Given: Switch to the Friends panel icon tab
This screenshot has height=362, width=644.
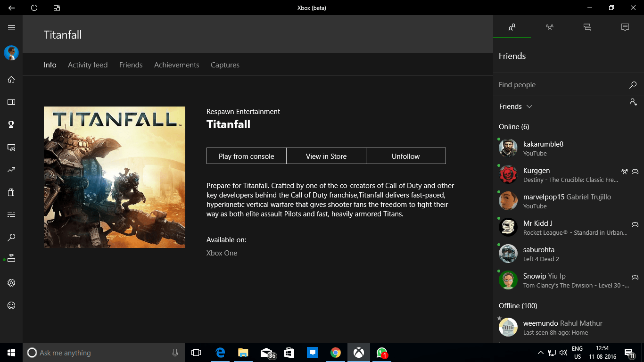Looking at the screenshot, I should 512,27.
